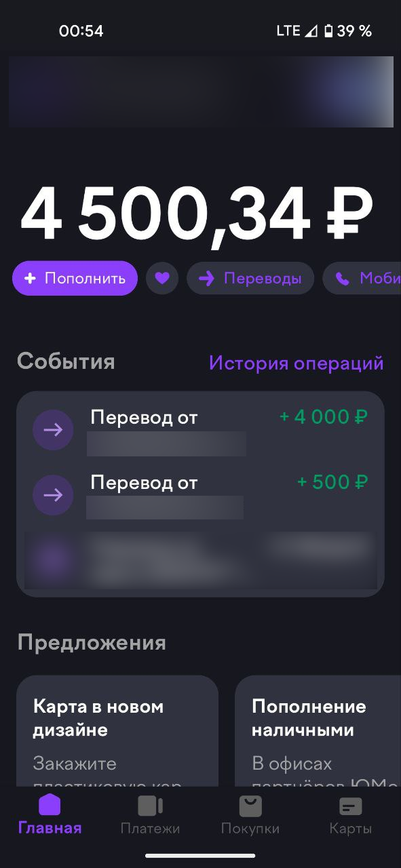Open Пополнение наличными offer card

click(318, 731)
